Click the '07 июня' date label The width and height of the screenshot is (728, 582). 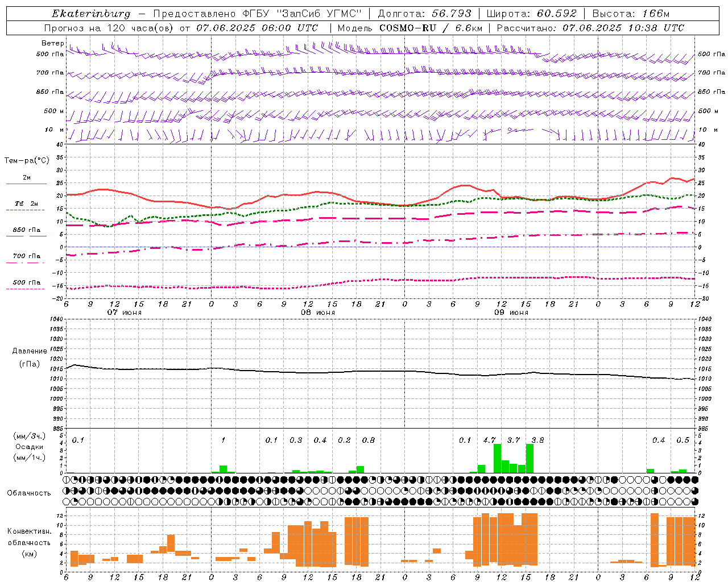click(x=125, y=313)
